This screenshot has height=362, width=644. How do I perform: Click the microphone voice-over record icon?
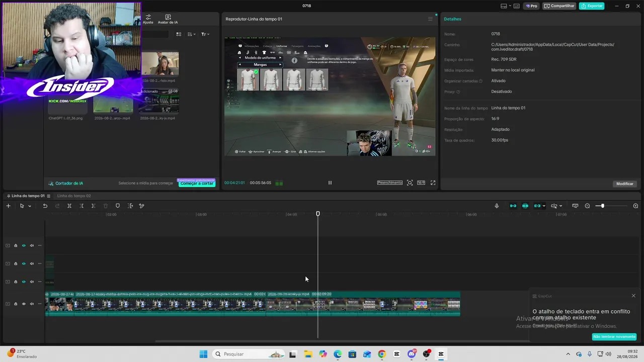497,206
